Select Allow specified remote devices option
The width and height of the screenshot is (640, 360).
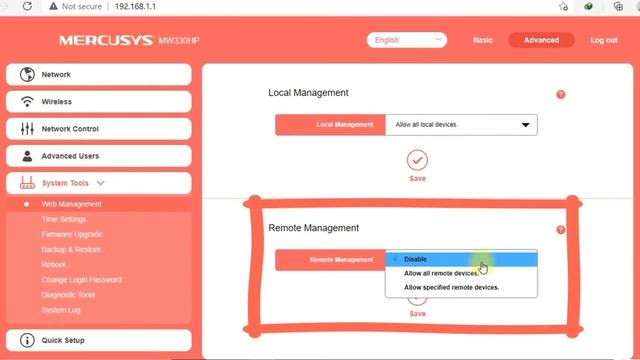[461, 287]
